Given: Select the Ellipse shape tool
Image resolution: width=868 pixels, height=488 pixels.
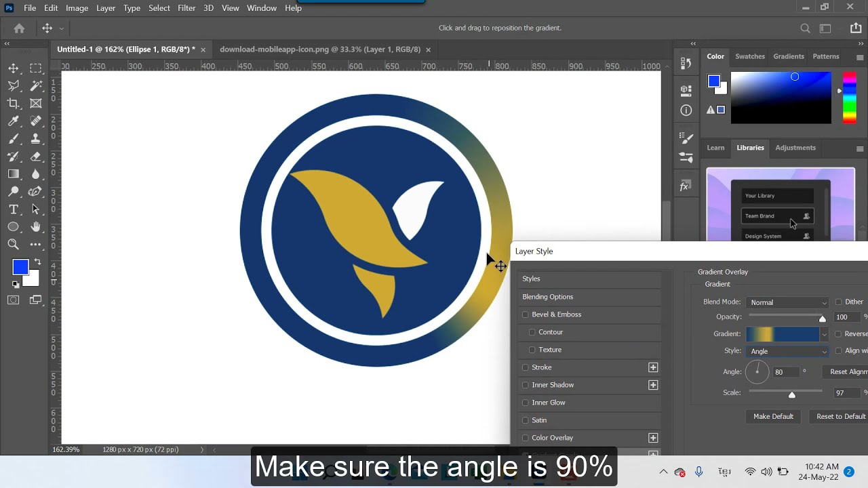Looking at the screenshot, I should (14, 227).
